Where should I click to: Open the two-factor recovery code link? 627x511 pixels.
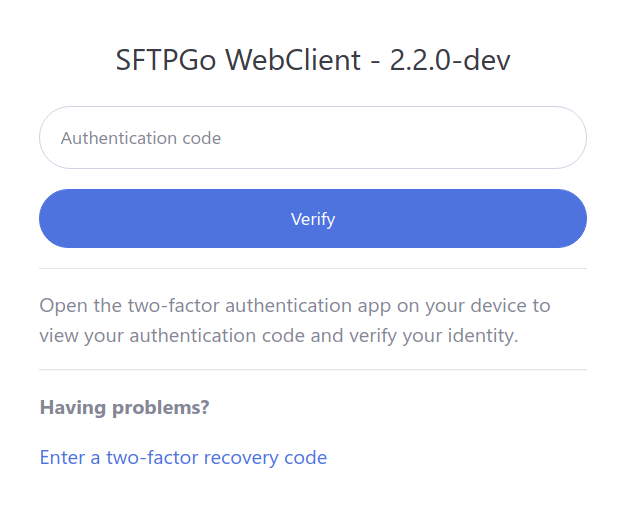point(183,458)
